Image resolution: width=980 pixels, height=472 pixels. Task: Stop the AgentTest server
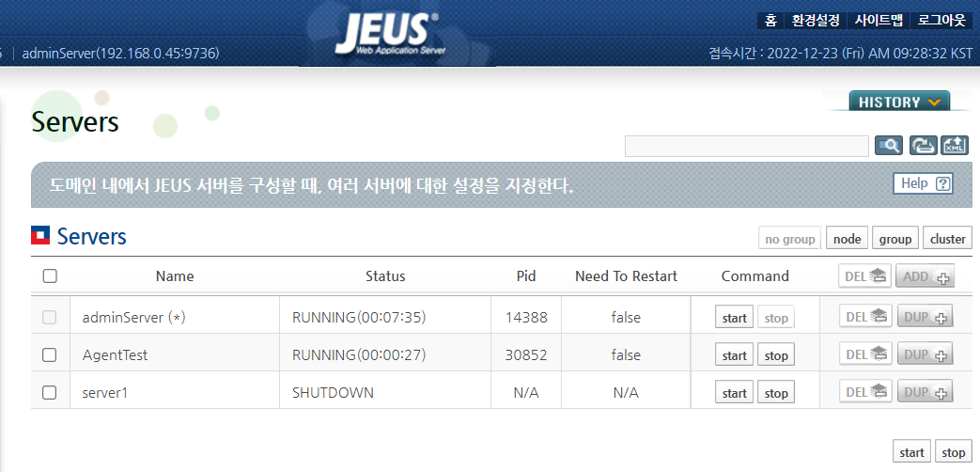[x=776, y=355]
